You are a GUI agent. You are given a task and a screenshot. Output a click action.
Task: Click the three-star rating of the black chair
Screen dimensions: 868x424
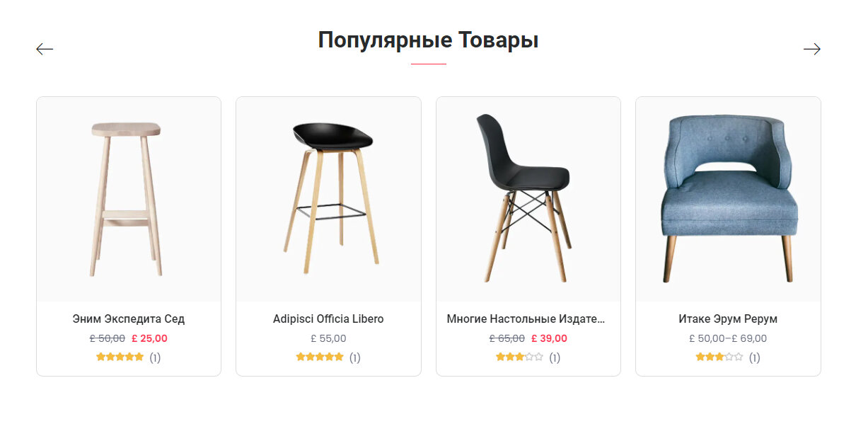(x=519, y=357)
